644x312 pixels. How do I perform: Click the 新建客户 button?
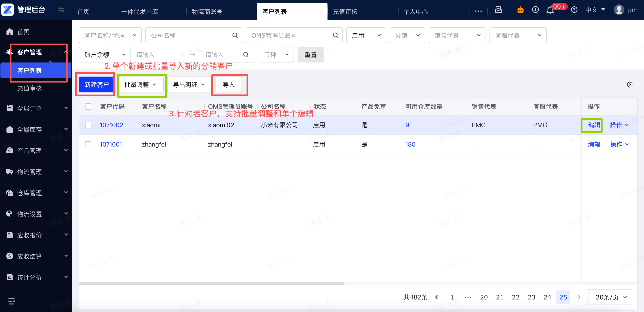point(97,85)
